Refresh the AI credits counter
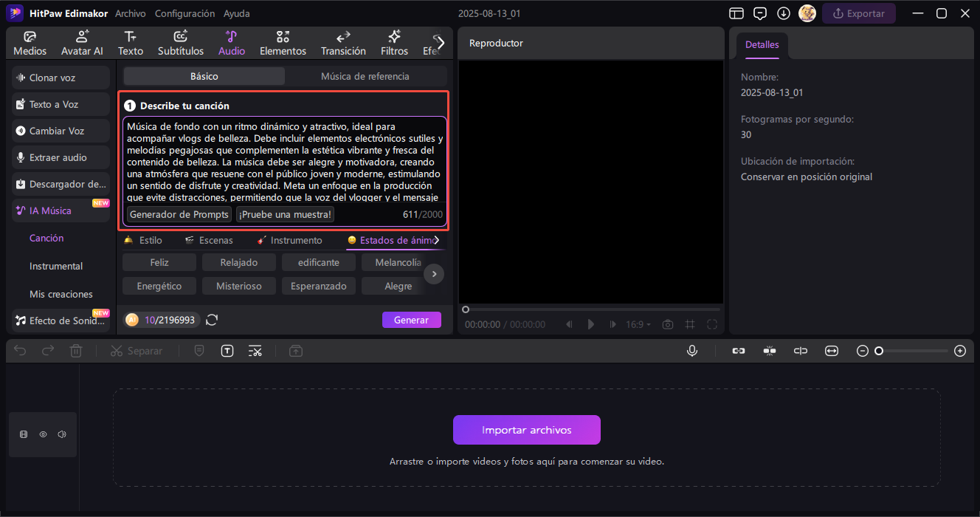The image size is (980, 517). pos(212,320)
